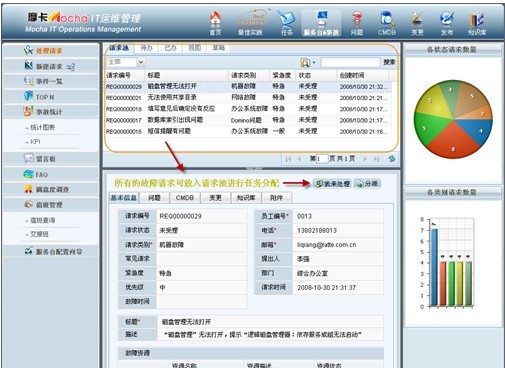The width and height of the screenshot is (505, 368).
Task: Open the KPI sidebar link
Action: pyautogui.click(x=35, y=142)
